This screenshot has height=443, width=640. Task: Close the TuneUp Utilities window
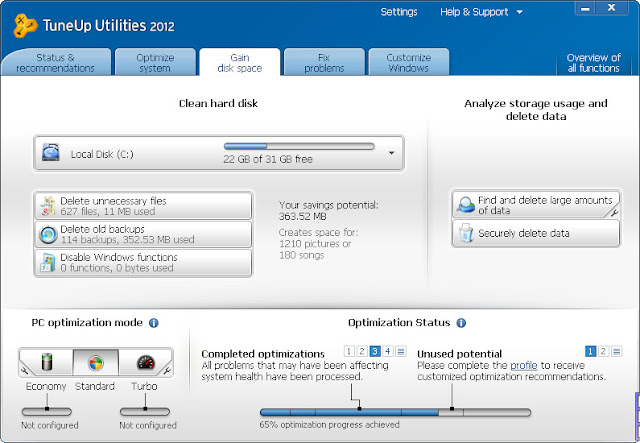tap(611, 8)
